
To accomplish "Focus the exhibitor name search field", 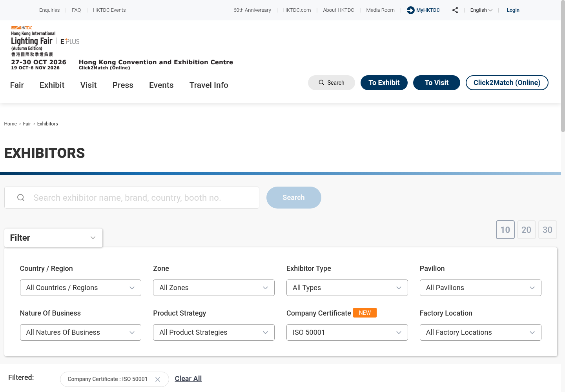I will coord(132,198).
